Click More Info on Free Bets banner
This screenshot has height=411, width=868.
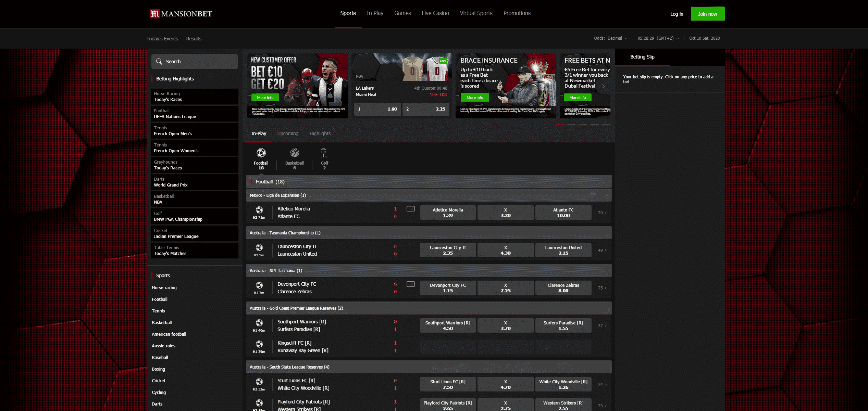tap(578, 98)
